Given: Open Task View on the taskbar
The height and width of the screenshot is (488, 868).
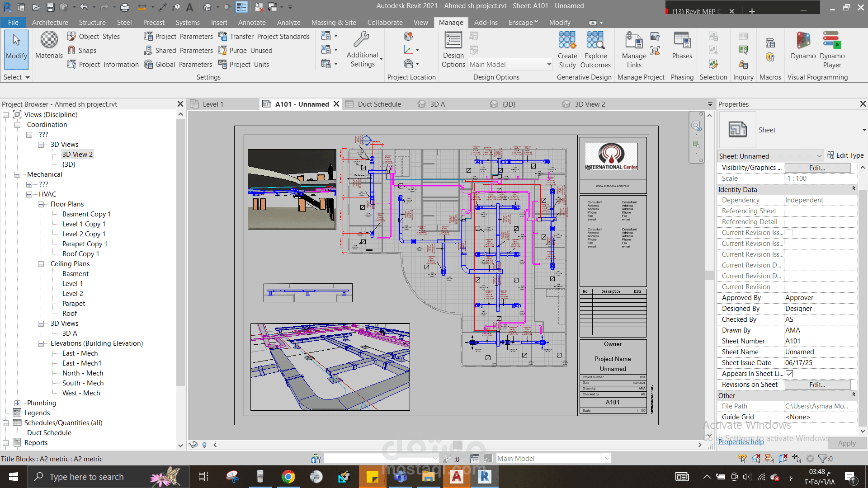Looking at the screenshot, I should 203,477.
